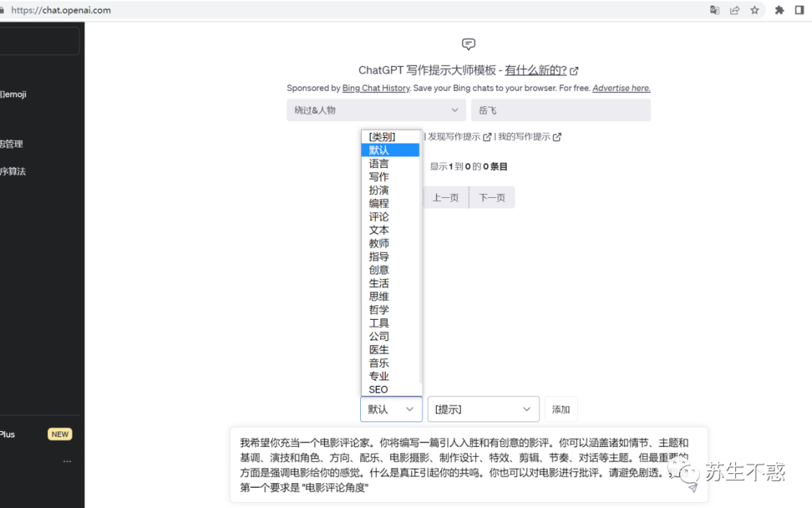Open the side panel icon in the toolbar
Image resolution: width=812 pixels, height=508 pixels.
pos(798,11)
